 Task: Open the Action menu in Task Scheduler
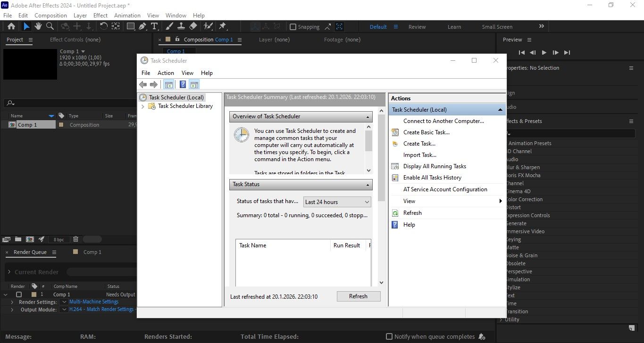pyautogui.click(x=166, y=73)
